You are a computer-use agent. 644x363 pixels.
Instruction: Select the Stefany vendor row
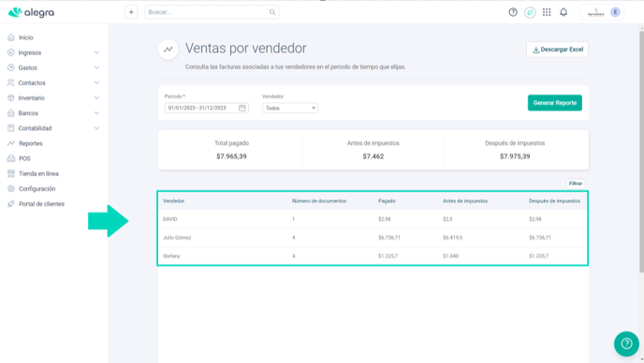coord(373,256)
